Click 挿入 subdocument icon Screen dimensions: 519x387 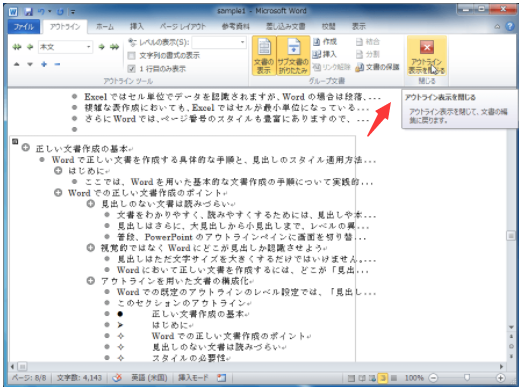point(317,54)
